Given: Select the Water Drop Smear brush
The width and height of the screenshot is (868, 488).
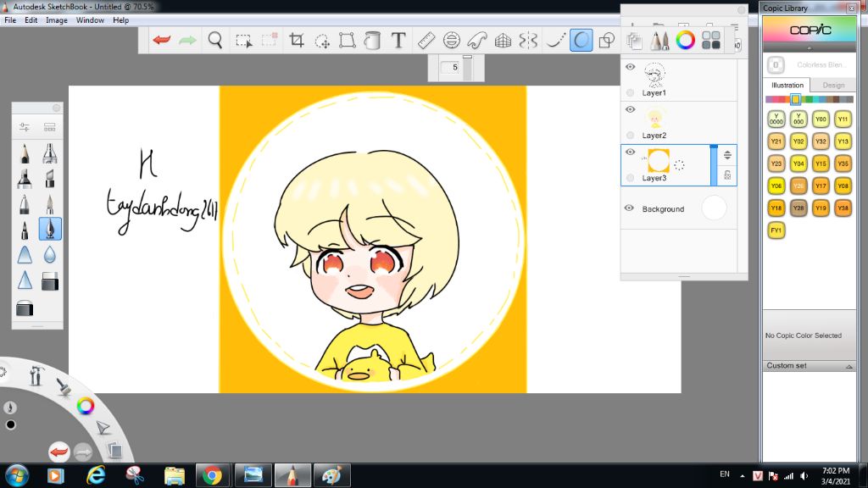Looking at the screenshot, I should (x=50, y=254).
